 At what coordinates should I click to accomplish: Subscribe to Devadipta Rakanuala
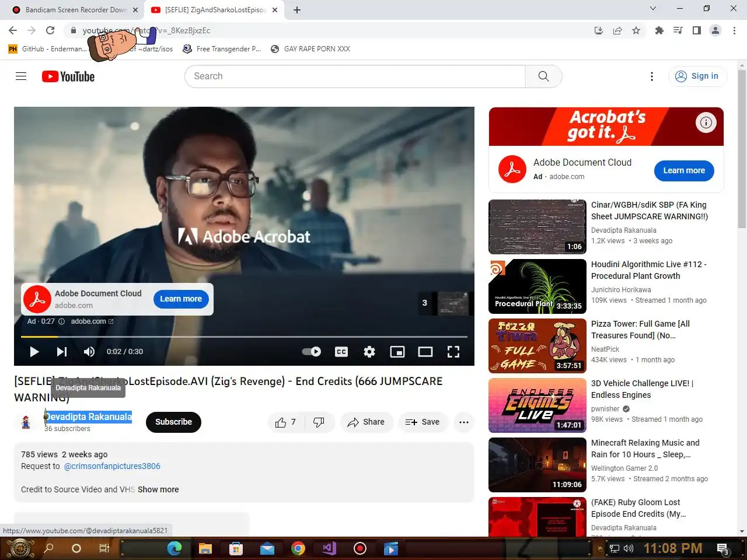pyautogui.click(x=173, y=422)
